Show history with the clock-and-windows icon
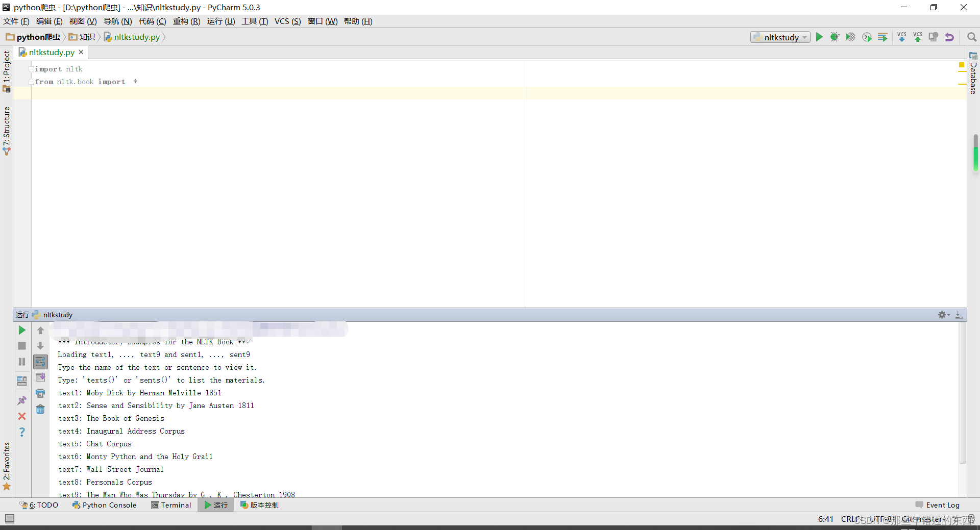The height and width of the screenshot is (530, 980). [x=934, y=37]
